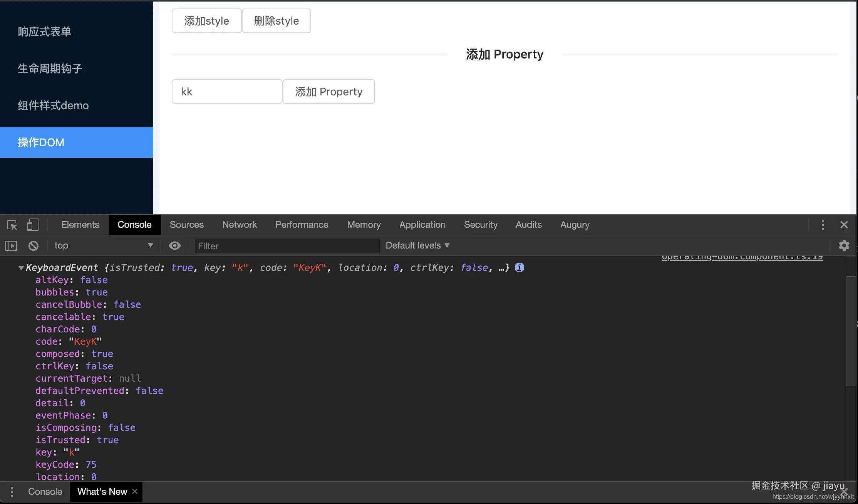
Task: Collapse the KeyboardEvent object tree
Action: [x=21, y=268]
